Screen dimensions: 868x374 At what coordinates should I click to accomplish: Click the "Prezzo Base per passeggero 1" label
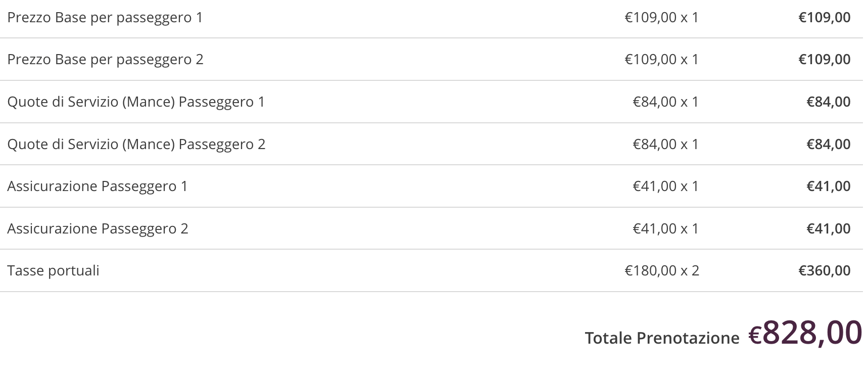(x=105, y=18)
